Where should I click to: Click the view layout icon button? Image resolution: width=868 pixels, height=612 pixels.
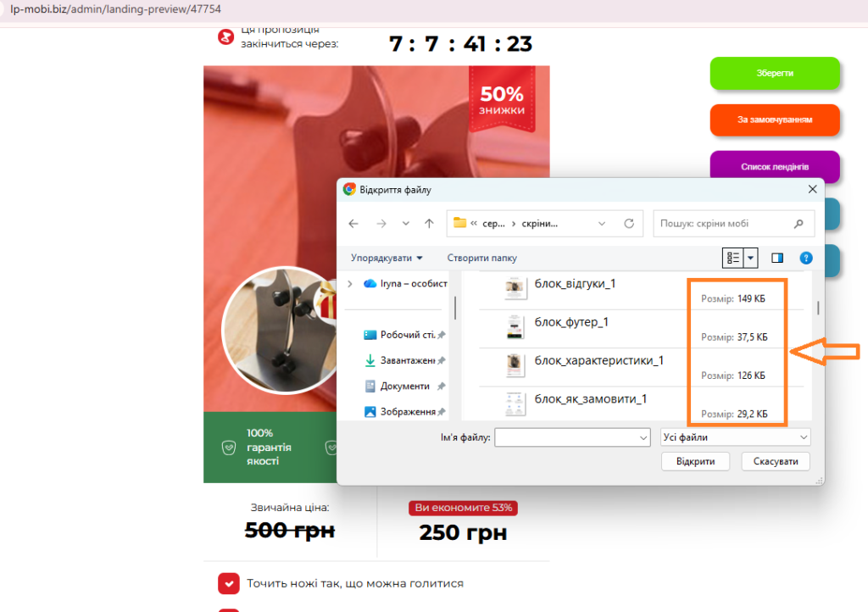pyautogui.click(x=733, y=258)
